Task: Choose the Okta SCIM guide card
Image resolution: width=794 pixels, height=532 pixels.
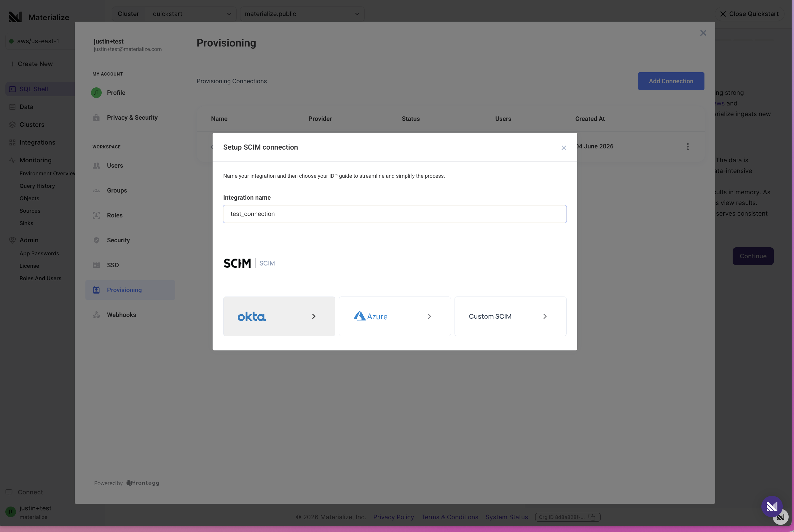Action: [x=279, y=316]
